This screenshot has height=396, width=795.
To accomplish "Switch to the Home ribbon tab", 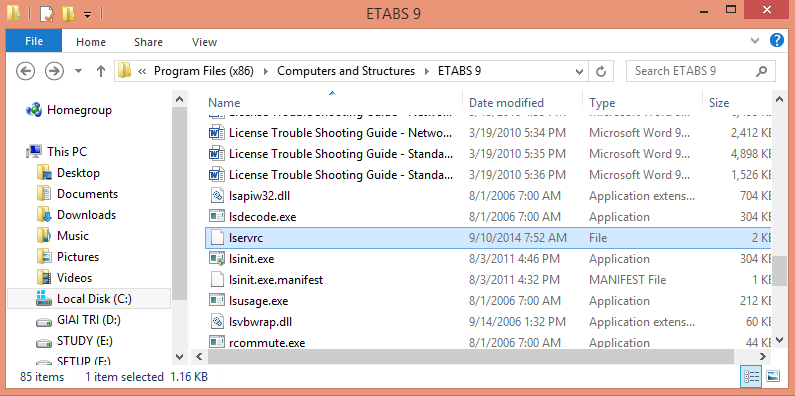I will pyautogui.click(x=91, y=42).
